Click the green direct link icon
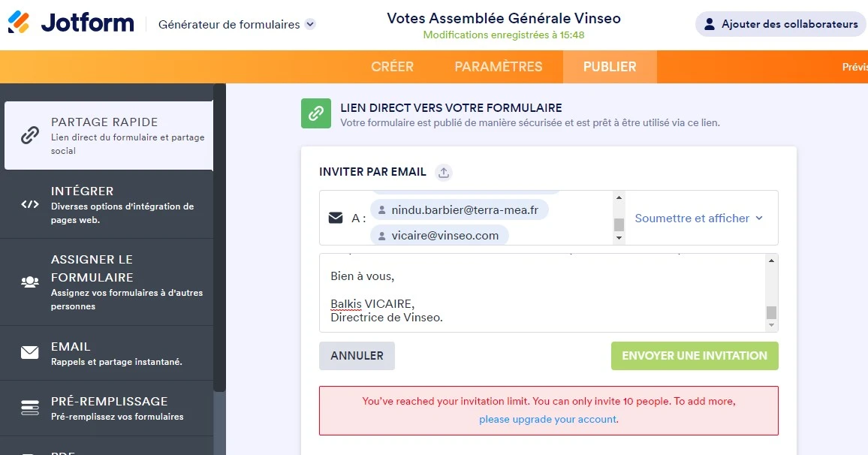This screenshot has height=455, width=868. [316, 113]
